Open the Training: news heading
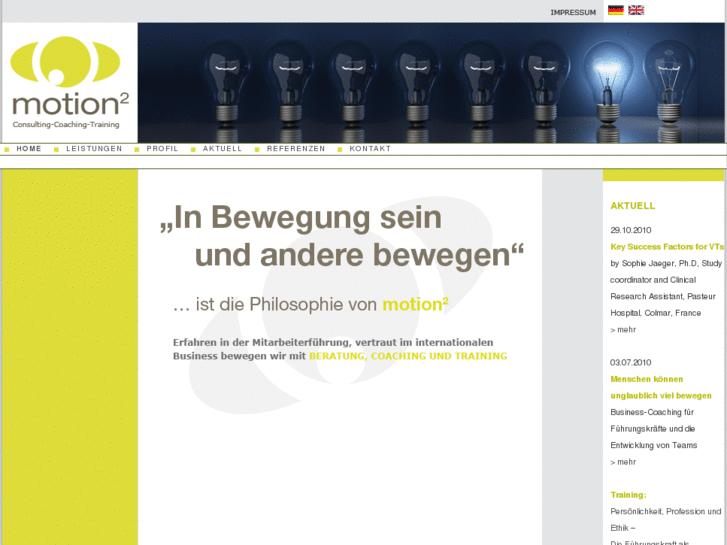 628,495
